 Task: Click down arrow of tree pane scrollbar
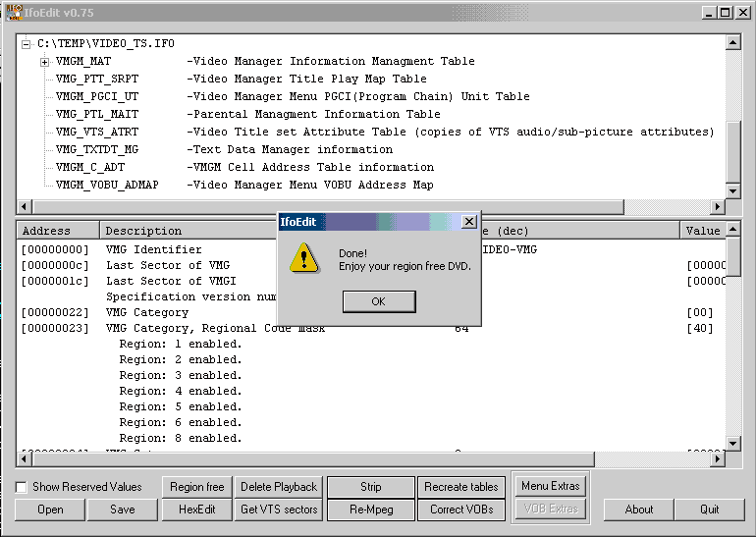point(732,190)
